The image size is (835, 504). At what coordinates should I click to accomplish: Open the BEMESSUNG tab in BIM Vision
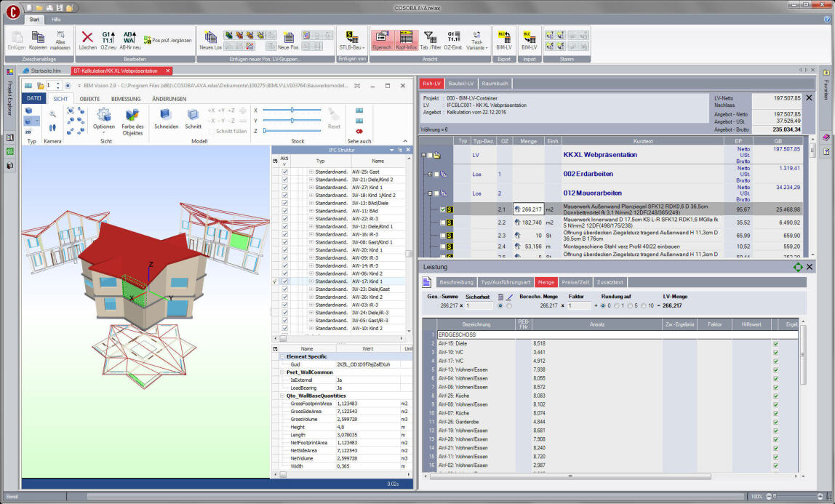tap(127, 99)
